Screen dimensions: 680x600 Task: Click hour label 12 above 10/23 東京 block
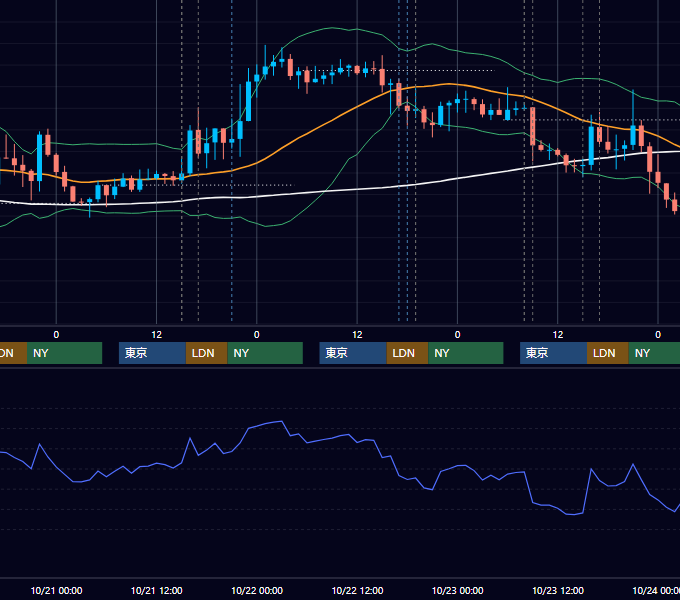click(x=558, y=335)
